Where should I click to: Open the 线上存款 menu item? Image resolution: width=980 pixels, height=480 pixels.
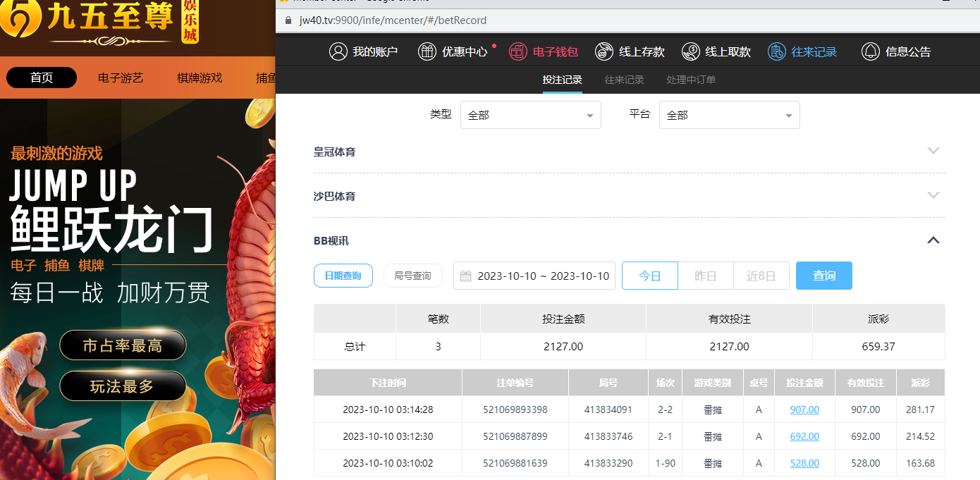(x=630, y=51)
